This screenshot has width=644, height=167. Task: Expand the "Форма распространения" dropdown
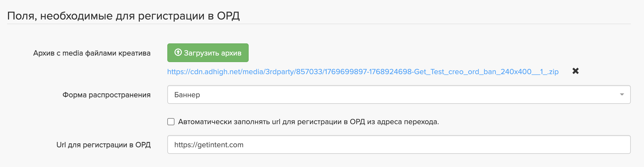(x=398, y=94)
